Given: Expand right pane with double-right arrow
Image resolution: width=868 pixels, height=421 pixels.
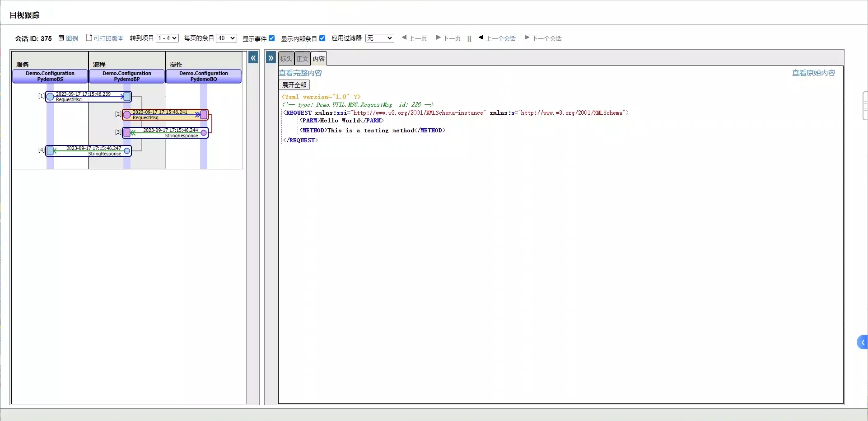Looking at the screenshot, I should coord(271,58).
